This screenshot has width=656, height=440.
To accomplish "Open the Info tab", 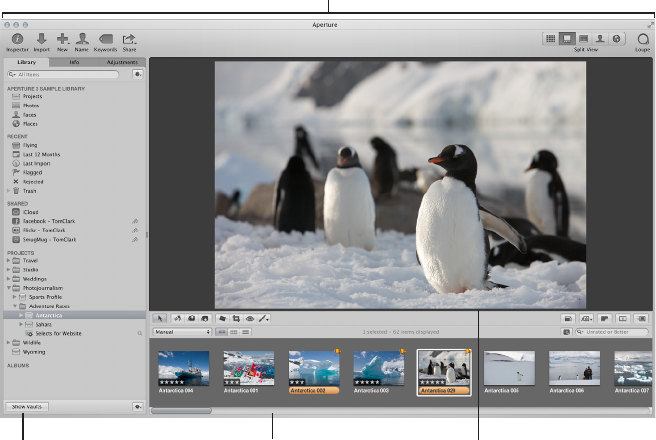I will [x=74, y=62].
